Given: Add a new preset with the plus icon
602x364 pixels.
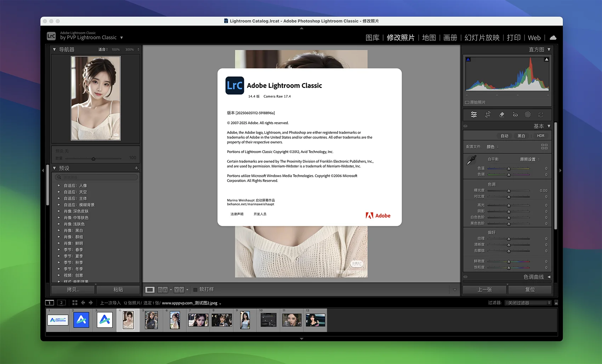Looking at the screenshot, I should (136, 168).
